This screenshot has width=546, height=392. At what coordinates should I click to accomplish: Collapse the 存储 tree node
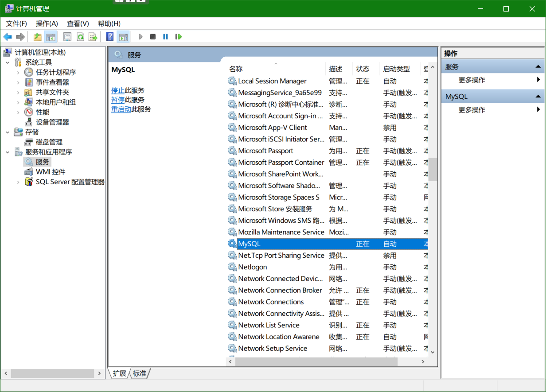pos(7,132)
